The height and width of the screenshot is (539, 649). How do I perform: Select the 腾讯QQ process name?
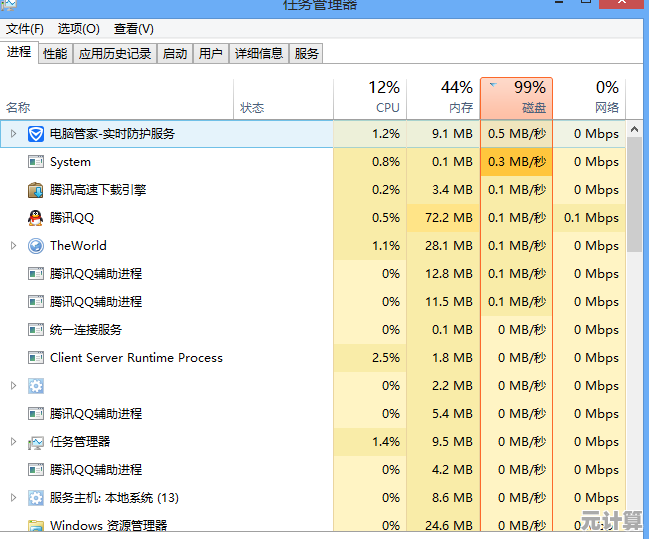pos(72,218)
